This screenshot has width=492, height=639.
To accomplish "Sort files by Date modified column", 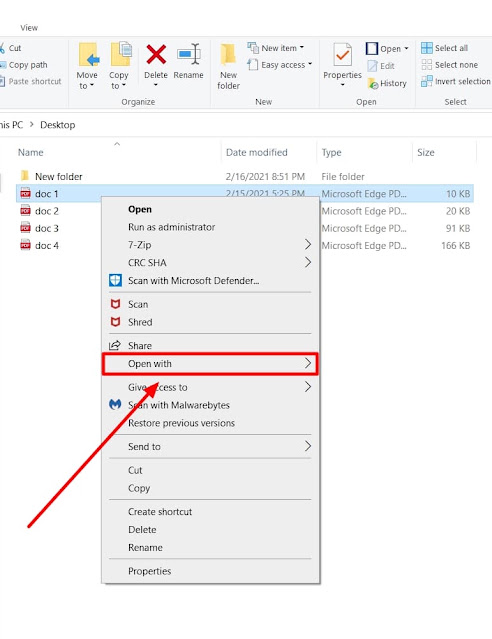I will pyautogui.click(x=257, y=152).
